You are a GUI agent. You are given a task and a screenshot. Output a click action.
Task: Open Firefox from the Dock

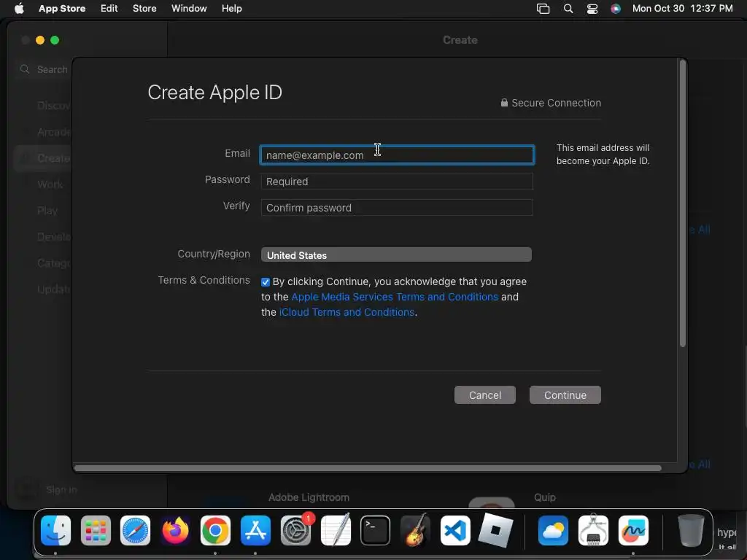tap(175, 530)
